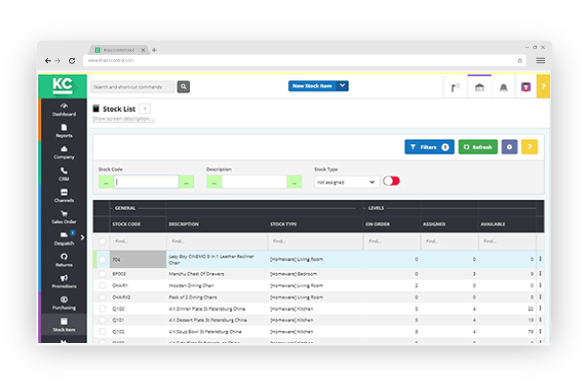Tick the checkbox for BP003
588x382 pixels.
[102, 274]
